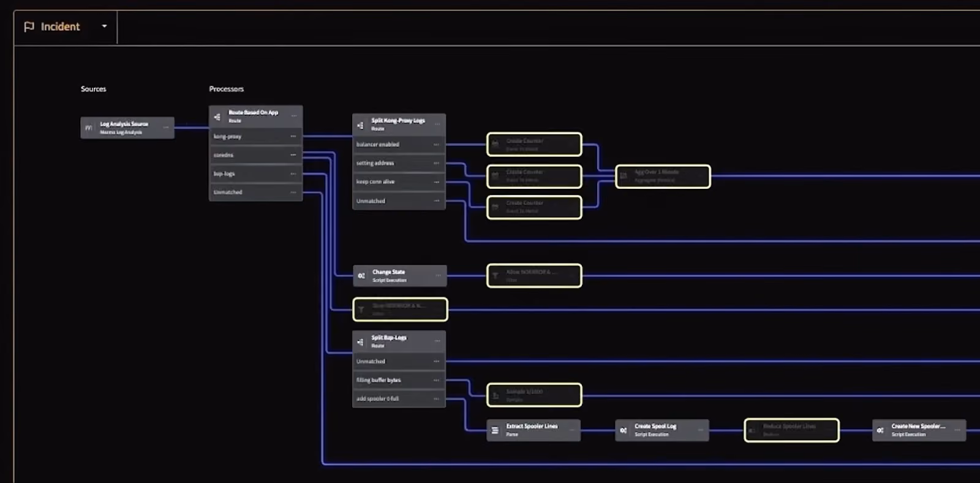Open setting address row more options

point(437,163)
